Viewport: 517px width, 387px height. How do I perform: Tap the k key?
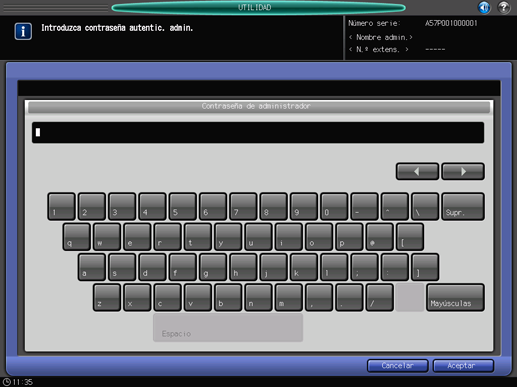click(x=304, y=267)
